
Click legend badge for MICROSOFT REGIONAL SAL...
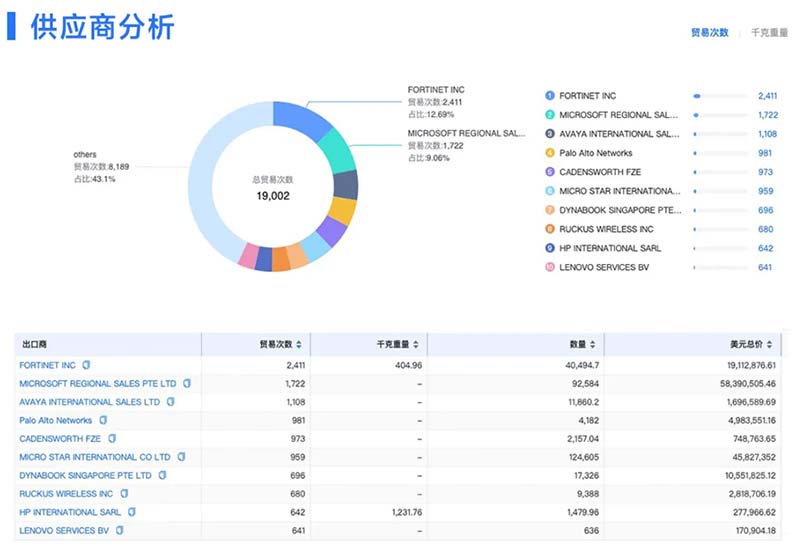point(550,115)
